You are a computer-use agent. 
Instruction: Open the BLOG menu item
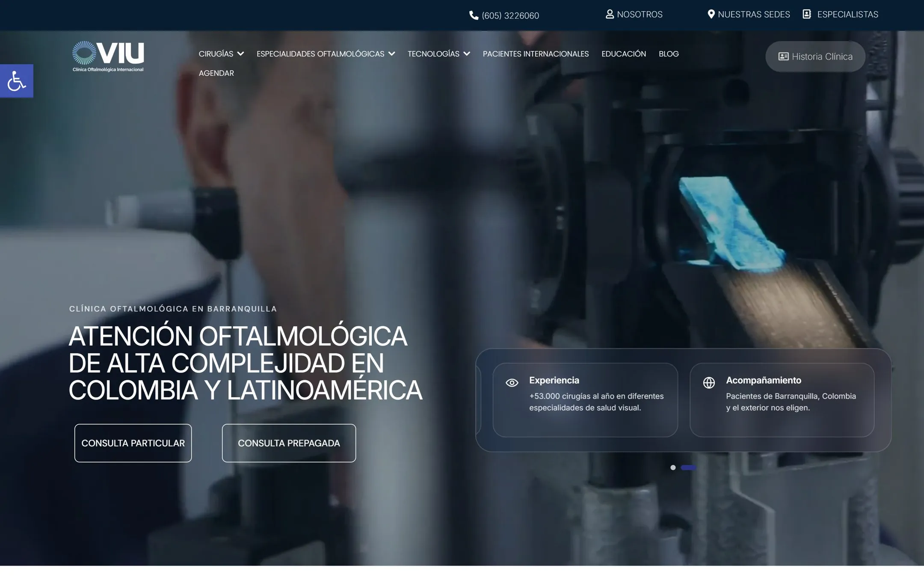(669, 54)
